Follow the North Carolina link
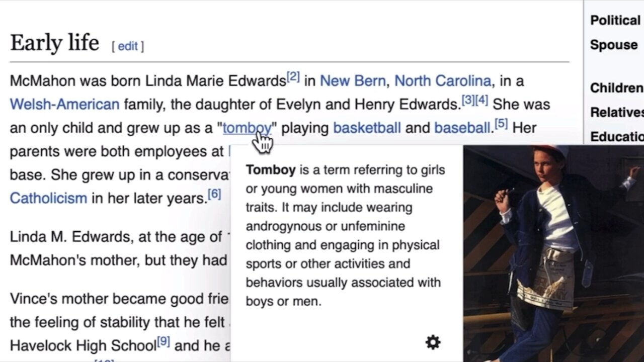 443,81
